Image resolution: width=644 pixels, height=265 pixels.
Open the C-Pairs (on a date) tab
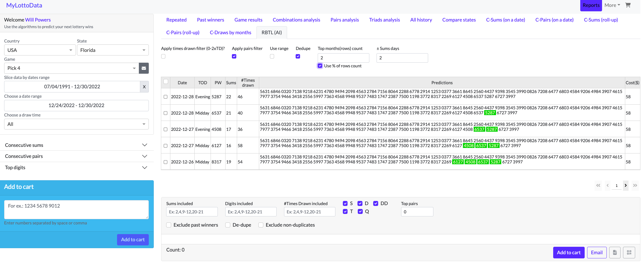click(x=555, y=20)
